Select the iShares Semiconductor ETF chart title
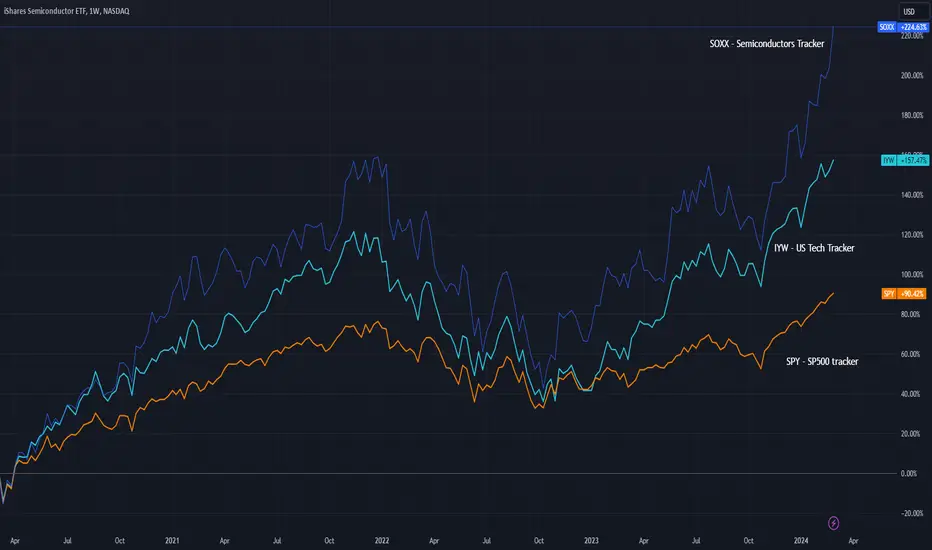 67,11
